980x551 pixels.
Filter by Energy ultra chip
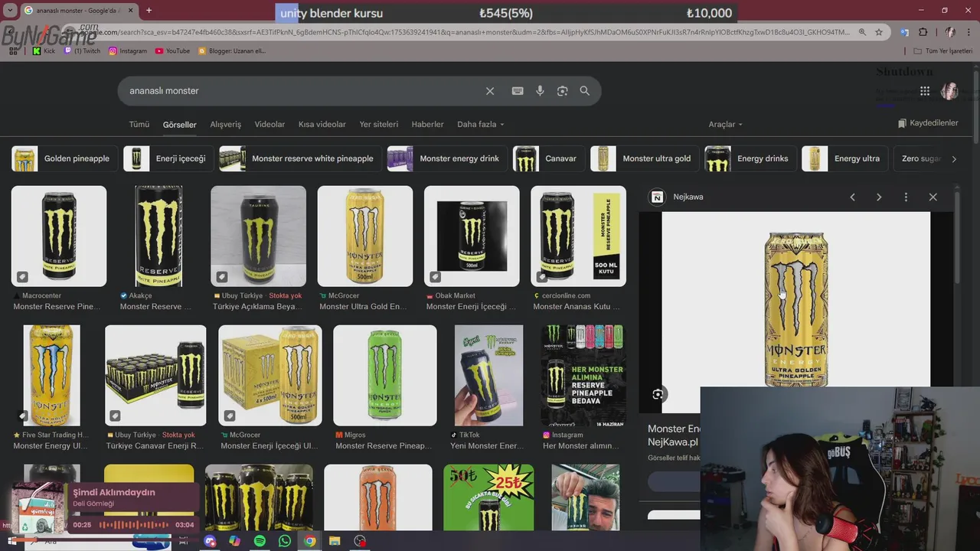[x=844, y=158]
